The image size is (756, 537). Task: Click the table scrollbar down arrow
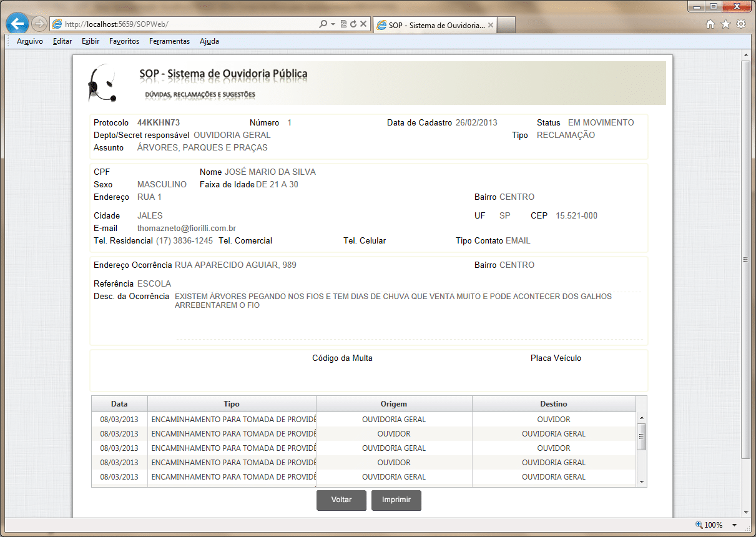(641, 482)
